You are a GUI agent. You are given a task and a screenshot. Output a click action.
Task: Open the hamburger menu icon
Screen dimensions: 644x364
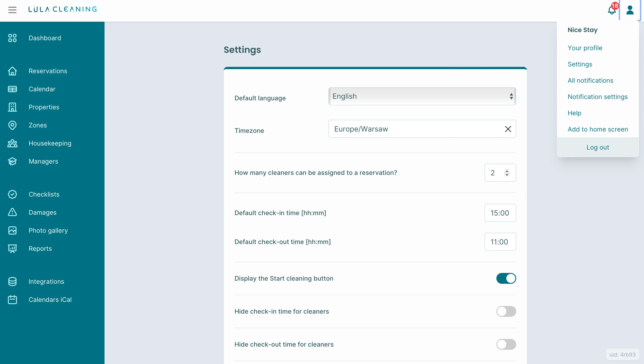tap(12, 10)
